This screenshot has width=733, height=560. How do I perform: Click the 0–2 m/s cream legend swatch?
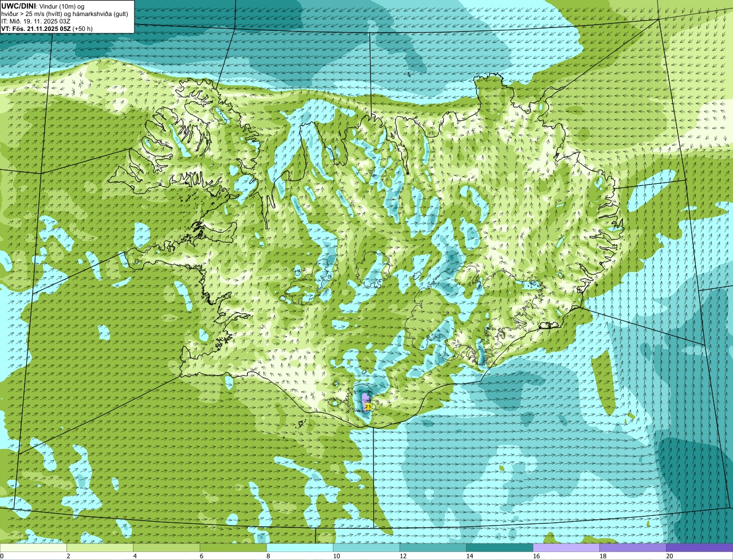pos(33,548)
